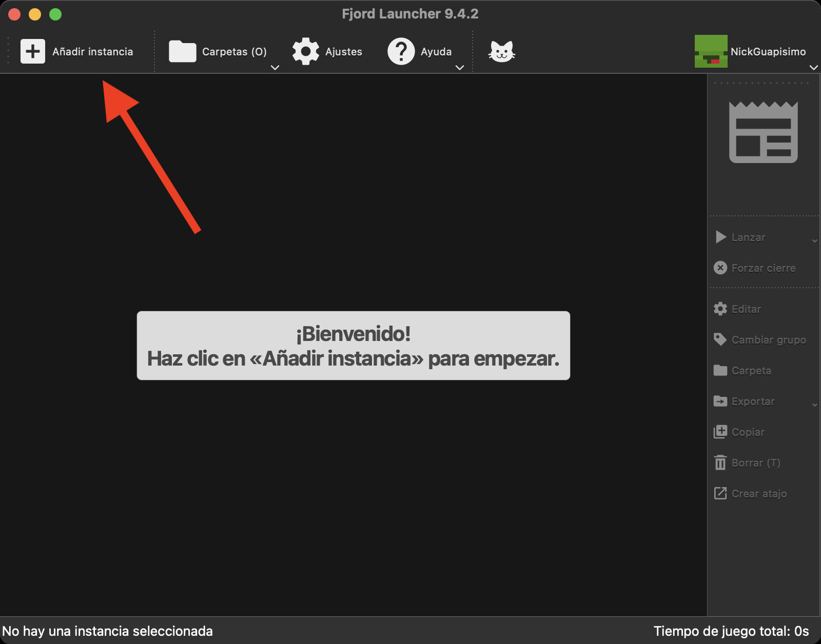
Task: Open the Carpetas folder icon
Action: (x=182, y=51)
